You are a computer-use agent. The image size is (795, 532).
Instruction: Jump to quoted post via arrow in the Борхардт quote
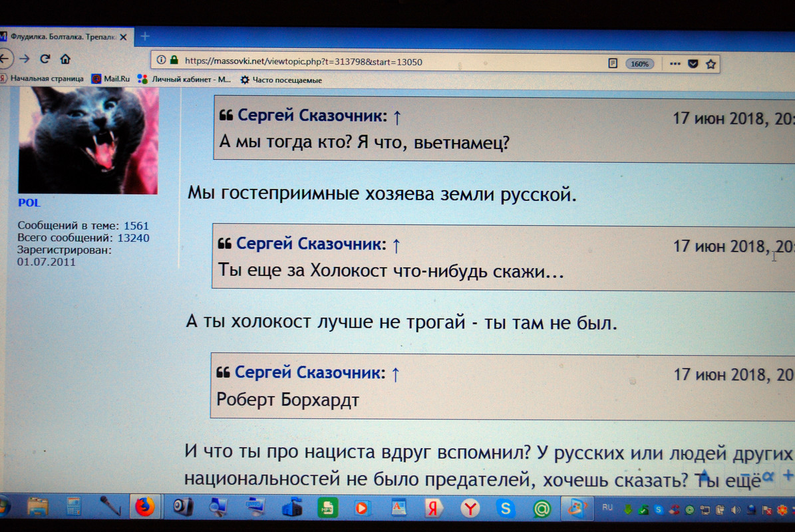point(395,374)
